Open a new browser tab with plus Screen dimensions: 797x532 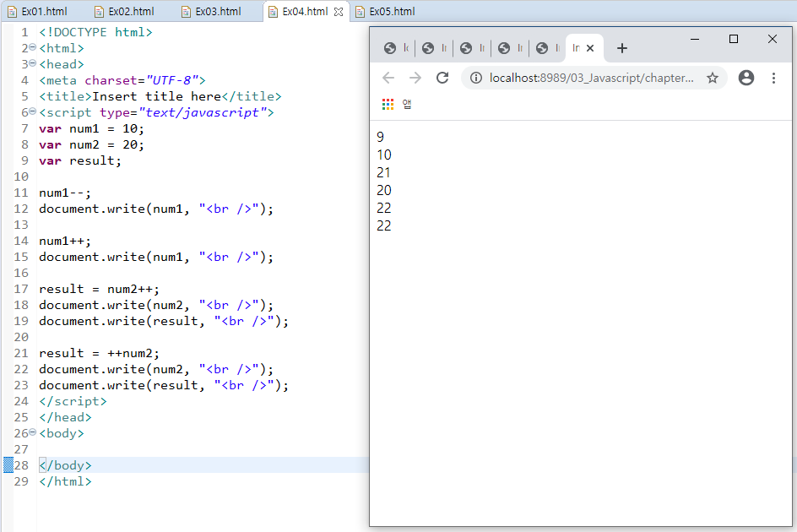click(x=622, y=48)
